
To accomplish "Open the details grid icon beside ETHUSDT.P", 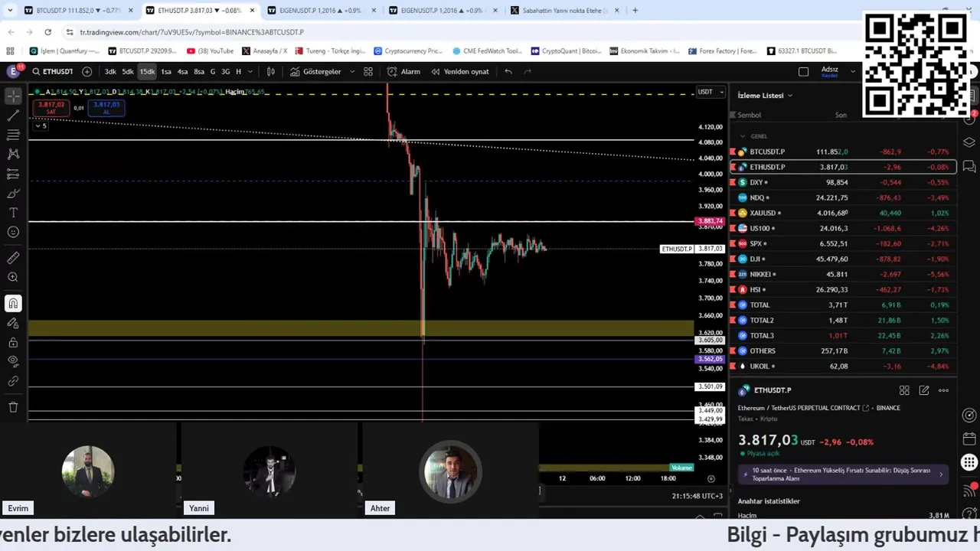I will coord(904,390).
